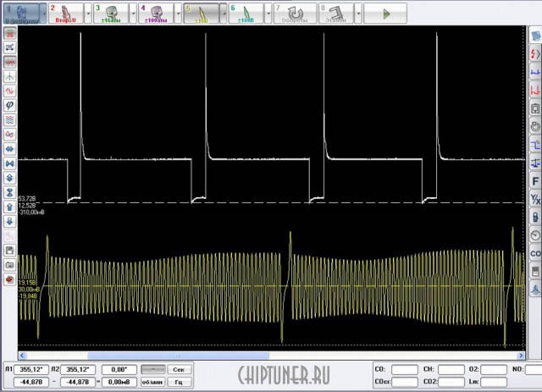This screenshot has height=392, width=542.
Task: Click the phase φ icon in left sidebar
Action: tap(9, 104)
